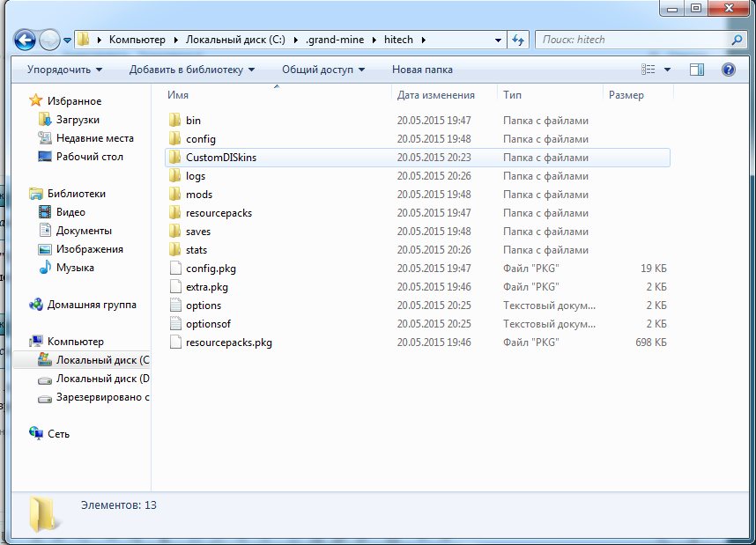Click the search magnifier icon
The height and width of the screenshot is (545, 756).
(737, 40)
